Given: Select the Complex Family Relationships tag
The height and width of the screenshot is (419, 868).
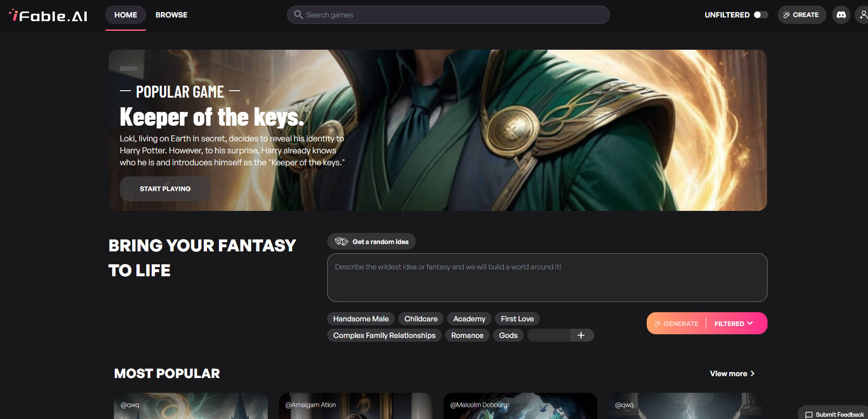Looking at the screenshot, I should pyautogui.click(x=384, y=335).
